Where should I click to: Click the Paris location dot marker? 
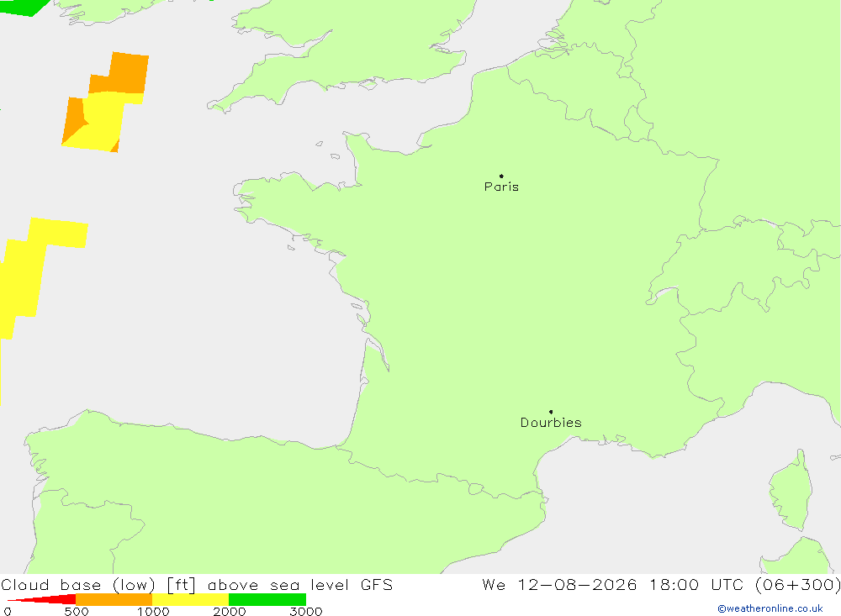(x=501, y=176)
